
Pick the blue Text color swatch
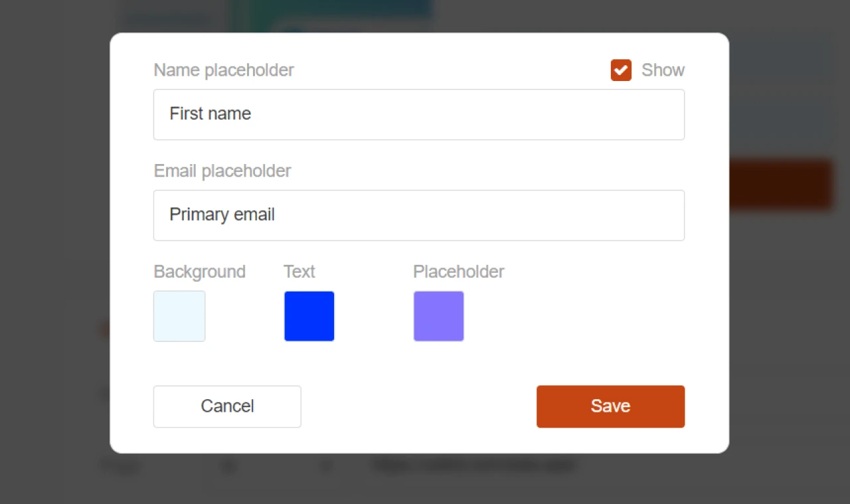309,316
